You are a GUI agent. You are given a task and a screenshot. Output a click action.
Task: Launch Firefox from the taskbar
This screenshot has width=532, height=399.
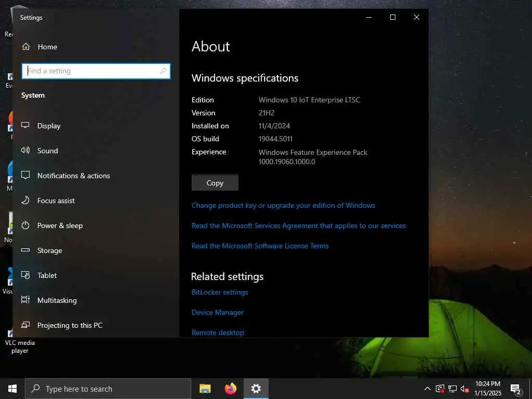tap(230, 389)
